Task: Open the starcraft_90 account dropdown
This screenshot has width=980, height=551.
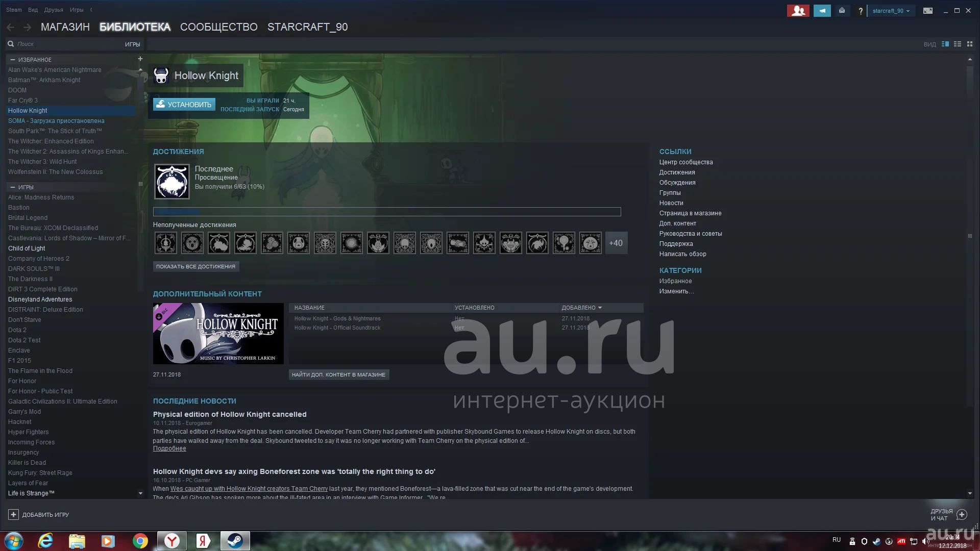Action: 891,11
